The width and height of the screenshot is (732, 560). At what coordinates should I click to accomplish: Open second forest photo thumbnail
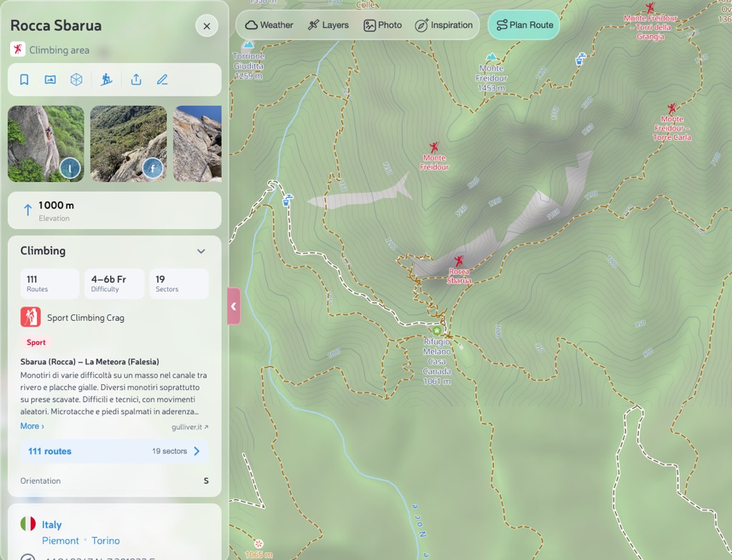click(129, 144)
